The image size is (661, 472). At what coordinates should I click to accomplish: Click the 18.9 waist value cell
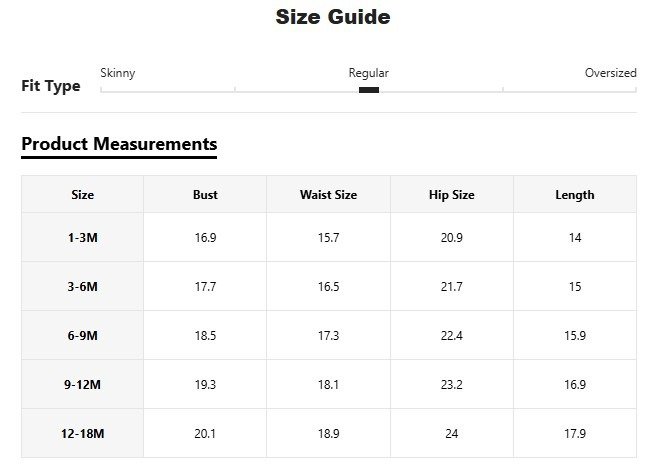tap(328, 434)
